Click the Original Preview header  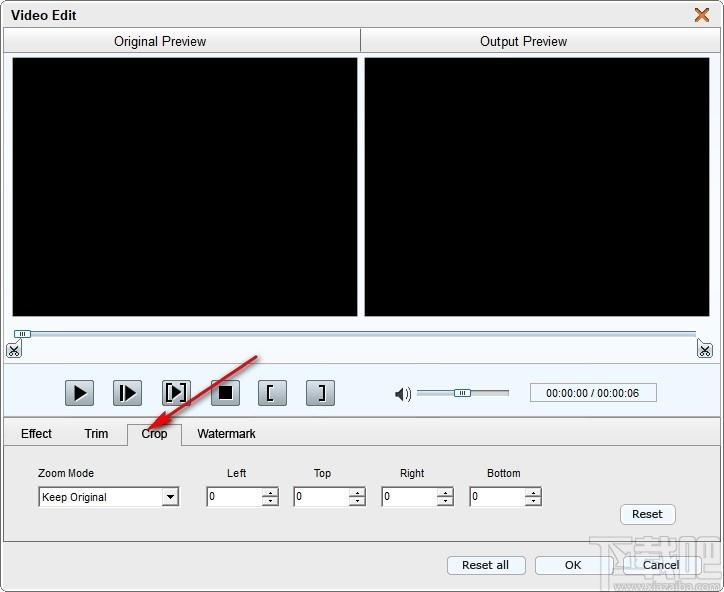(x=182, y=42)
